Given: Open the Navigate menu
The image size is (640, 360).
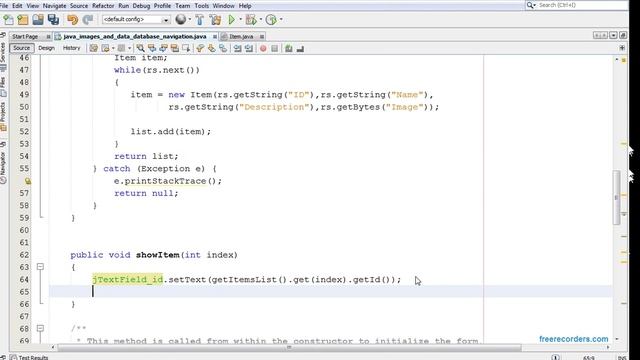Looking at the screenshot, I should [x=54, y=6].
